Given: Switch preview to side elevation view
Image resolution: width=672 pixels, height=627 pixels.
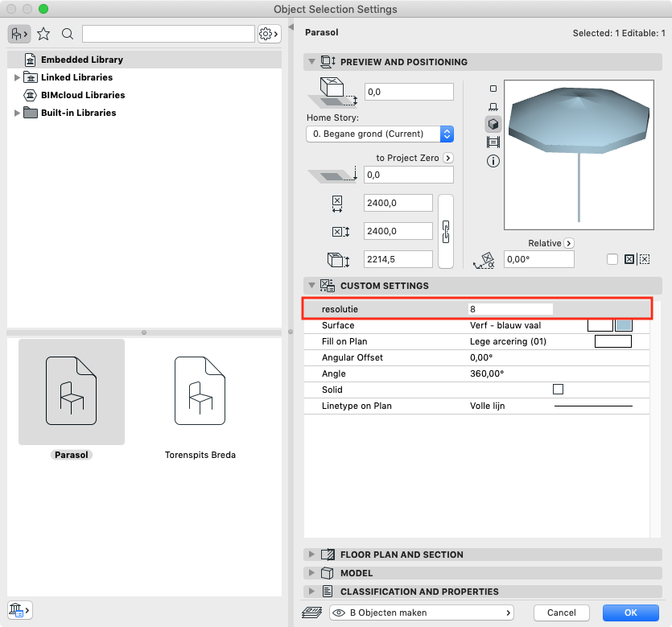Looking at the screenshot, I should click(x=493, y=106).
